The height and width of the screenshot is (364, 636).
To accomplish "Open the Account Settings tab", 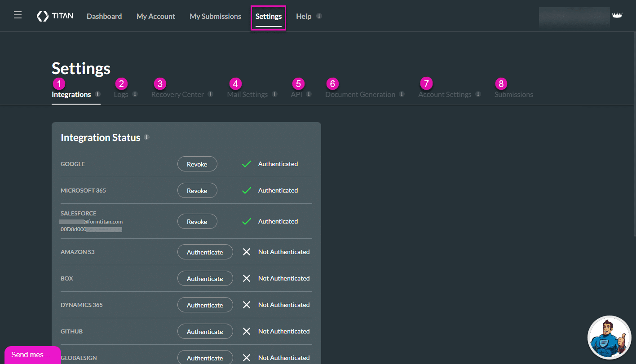I will [445, 94].
